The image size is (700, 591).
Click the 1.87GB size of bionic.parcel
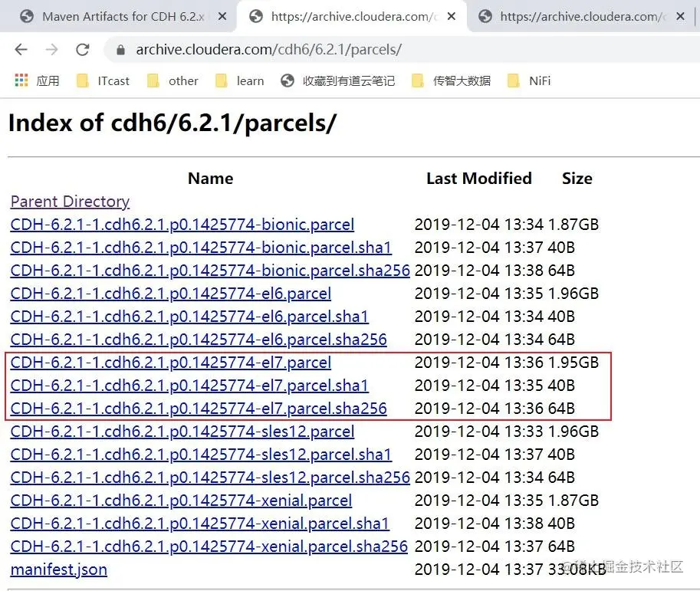573,225
